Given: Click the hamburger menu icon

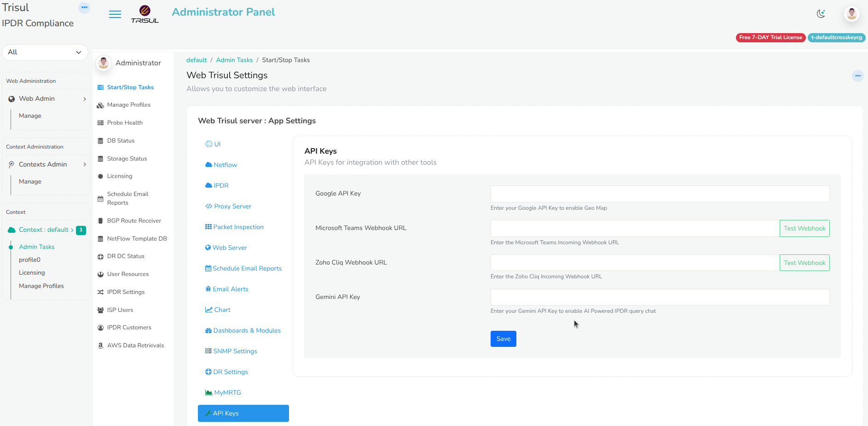Looking at the screenshot, I should (x=115, y=14).
